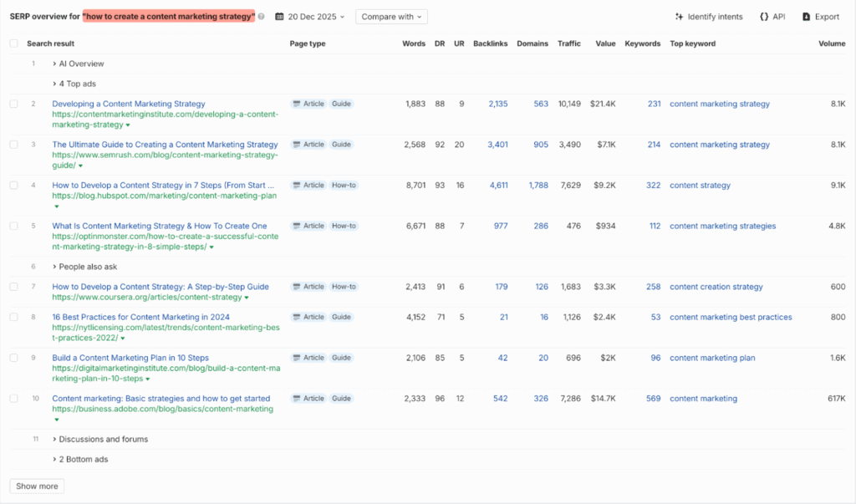Click the 2,135 backlinks value
856x504 pixels.
pyautogui.click(x=500, y=103)
